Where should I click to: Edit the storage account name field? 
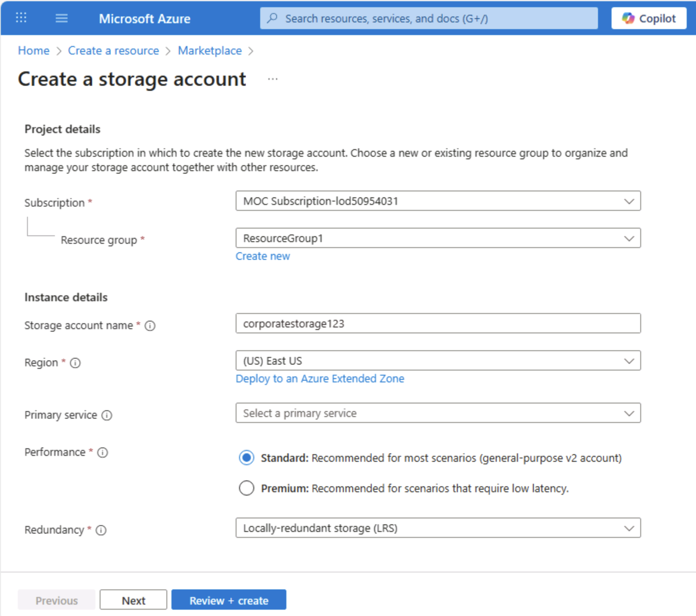coord(438,324)
